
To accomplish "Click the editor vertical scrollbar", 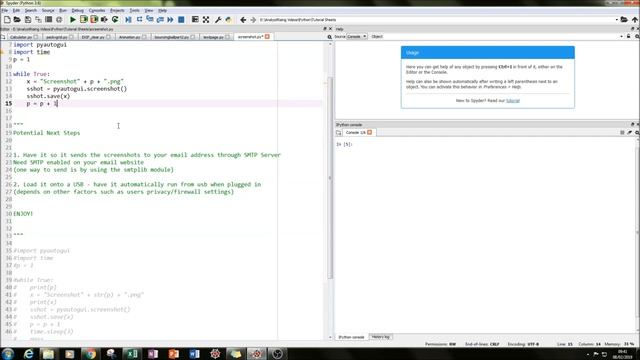I will (x=330, y=178).
